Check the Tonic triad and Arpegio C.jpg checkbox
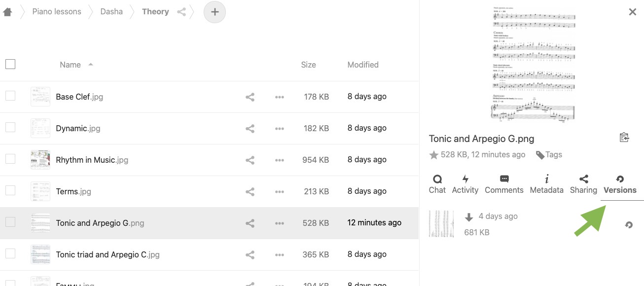This screenshot has width=644, height=286. coord(10,253)
